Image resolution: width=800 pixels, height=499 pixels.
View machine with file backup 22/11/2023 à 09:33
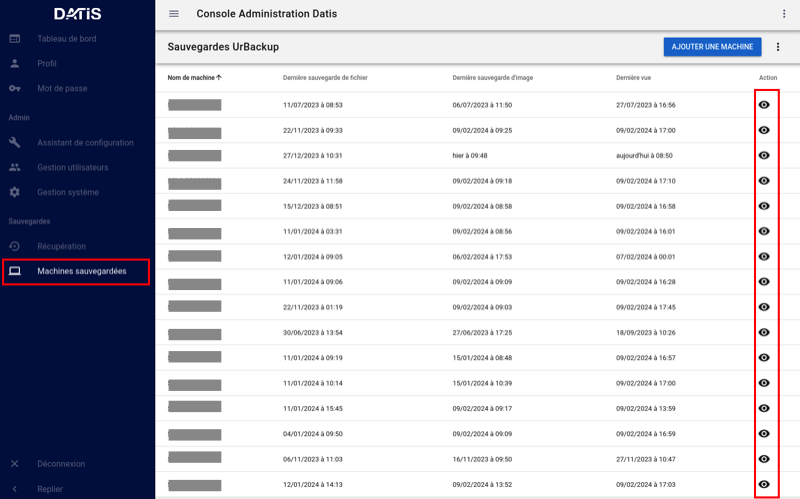[x=764, y=131]
